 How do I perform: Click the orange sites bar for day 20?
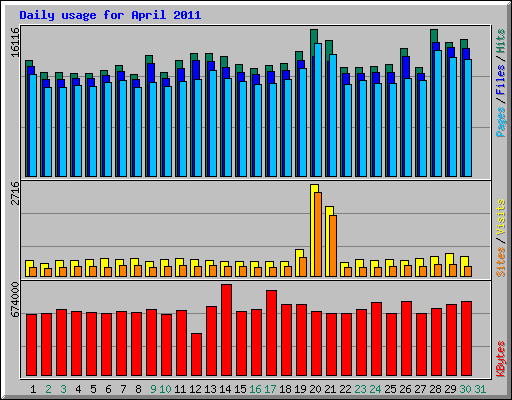[x=318, y=234]
